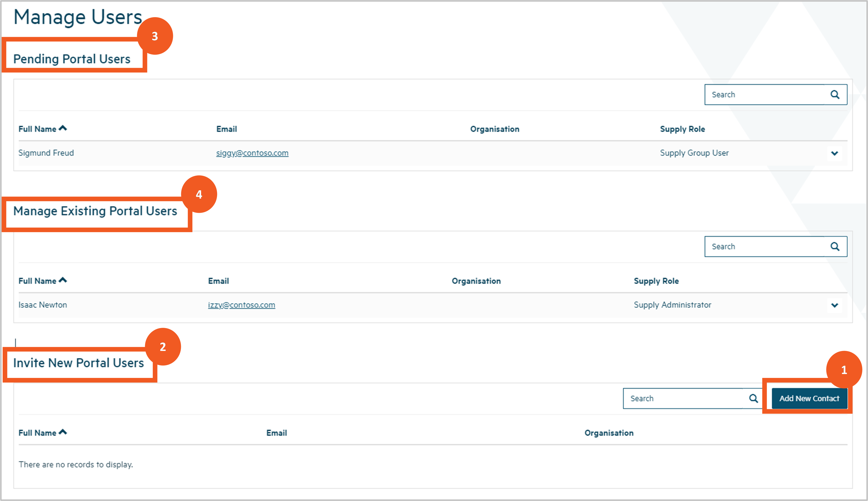The width and height of the screenshot is (868, 501).
Task: Expand the row dropdown for Sigmund Freud
Action: (835, 154)
